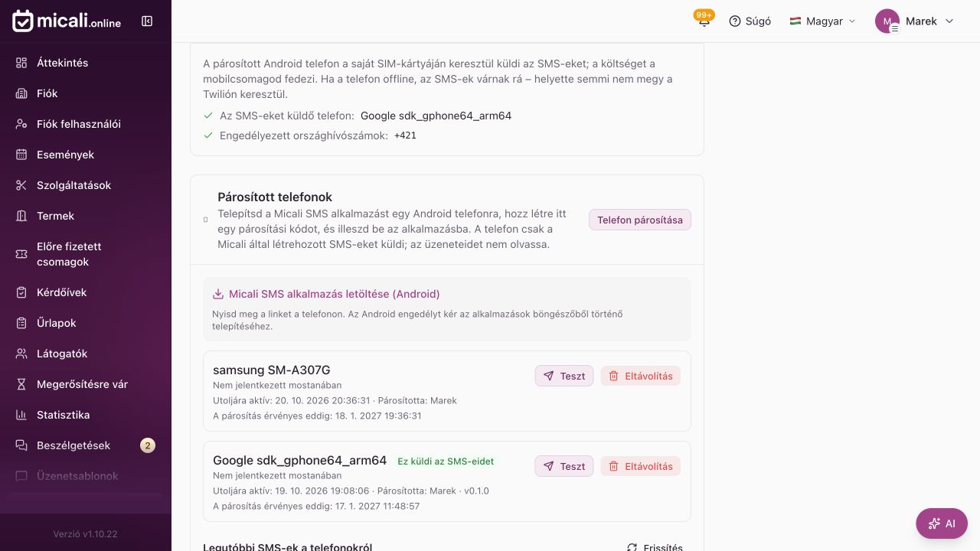This screenshot has height=551, width=980.
Task: Send Teszt to samsung SM-A307G
Action: click(x=564, y=376)
